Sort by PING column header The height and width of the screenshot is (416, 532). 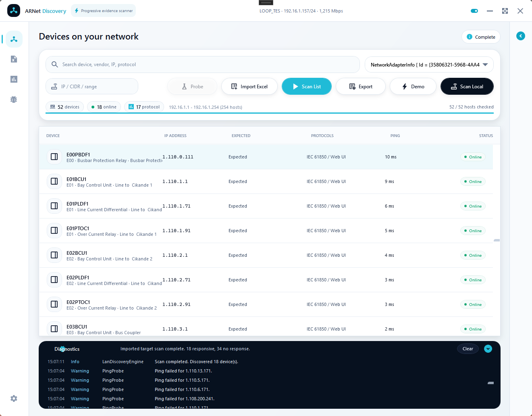pos(395,136)
